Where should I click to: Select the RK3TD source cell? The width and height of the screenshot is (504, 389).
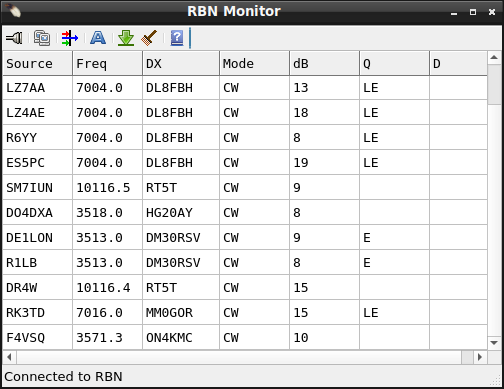coord(37,313)
